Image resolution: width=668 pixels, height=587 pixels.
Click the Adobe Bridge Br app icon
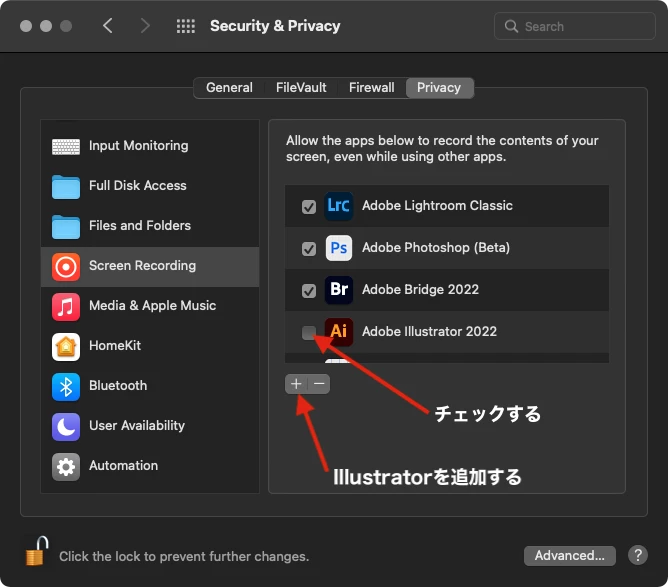tap(339, 290)
